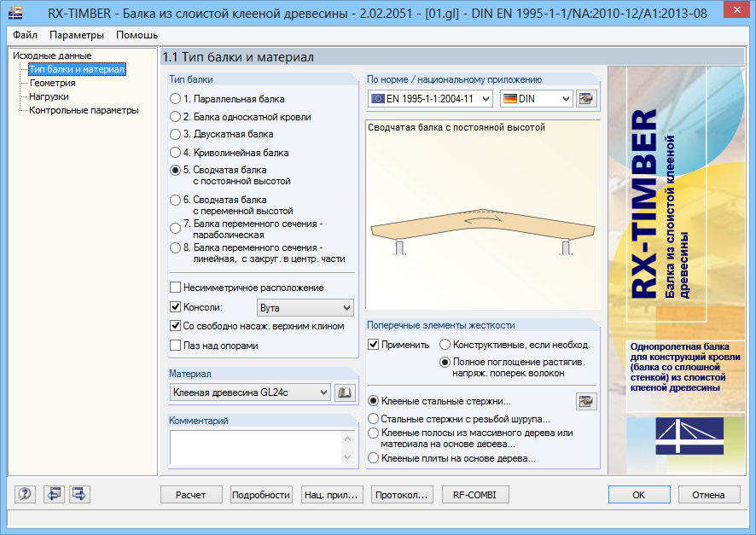Screen dimensions: 756x535
Task: Click the OK button
Action: point(639,495)
